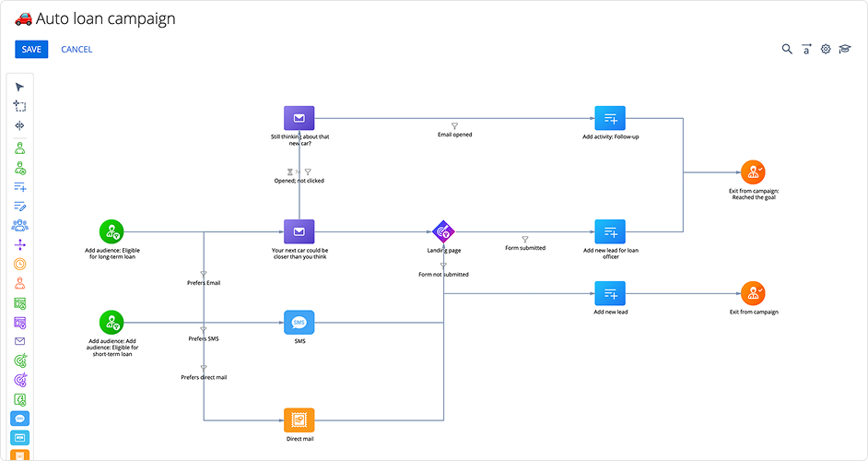868x461 pixels.
Task: Select 'Exit from campaign: Reached the goal' node
Action: click(753, 171)
